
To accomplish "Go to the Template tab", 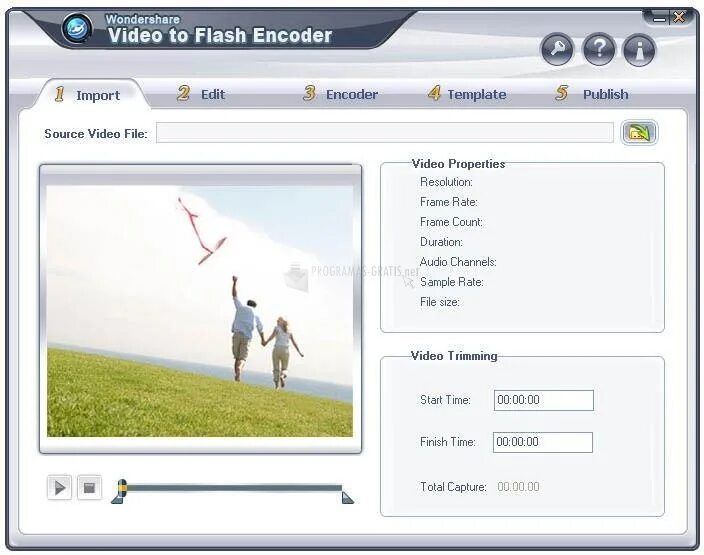I will (466, 94).
